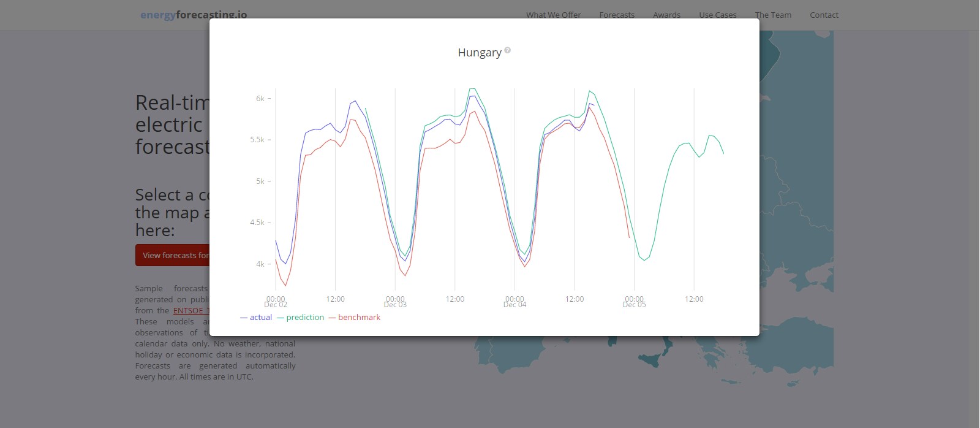Open The Team page

[x=773, y=15]
